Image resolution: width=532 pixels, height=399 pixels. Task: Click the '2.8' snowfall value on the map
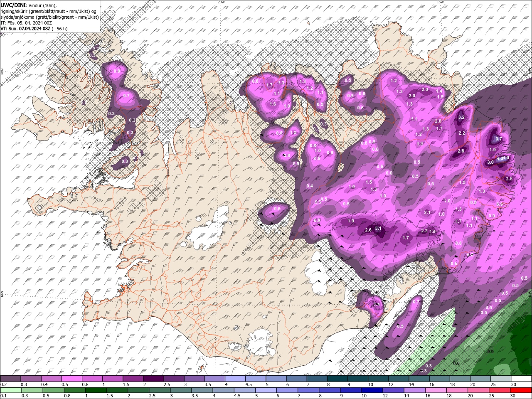pyautogui.click(x=461, y=151)
